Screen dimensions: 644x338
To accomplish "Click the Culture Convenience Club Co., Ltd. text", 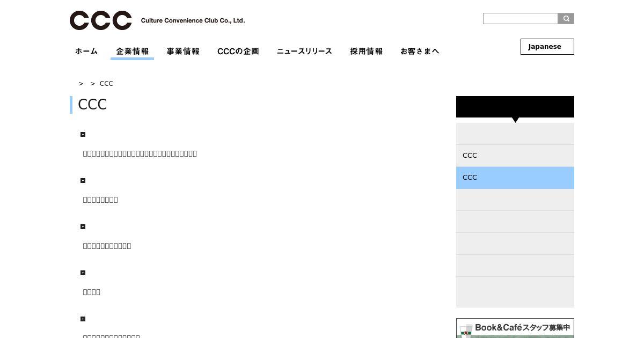I will pyautogui.click(x=193, y=20).
